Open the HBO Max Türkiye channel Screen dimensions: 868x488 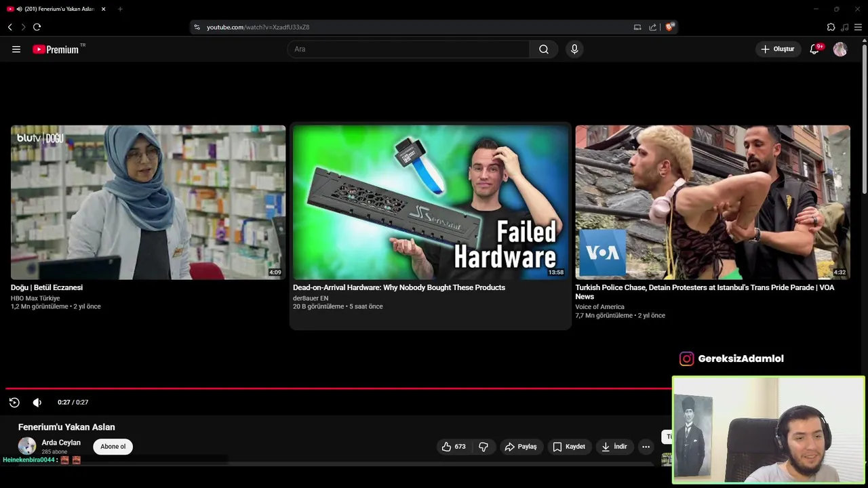[x=35, y=298]
